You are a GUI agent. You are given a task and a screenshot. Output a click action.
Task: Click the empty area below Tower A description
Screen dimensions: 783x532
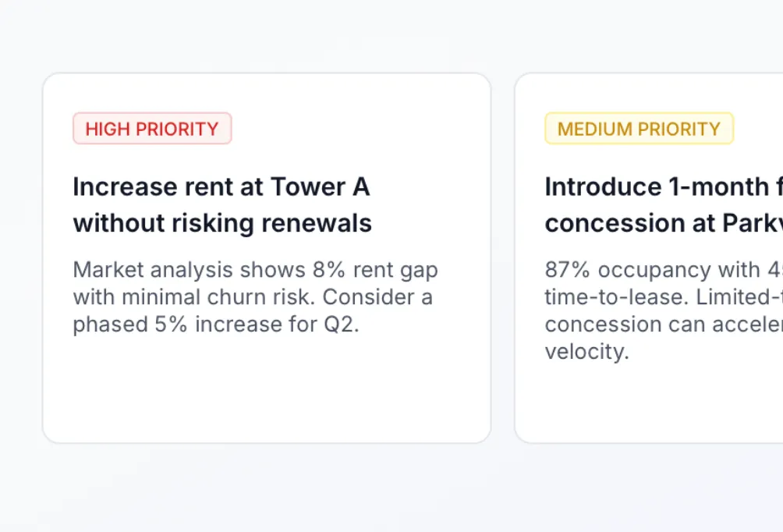[265, 390]
